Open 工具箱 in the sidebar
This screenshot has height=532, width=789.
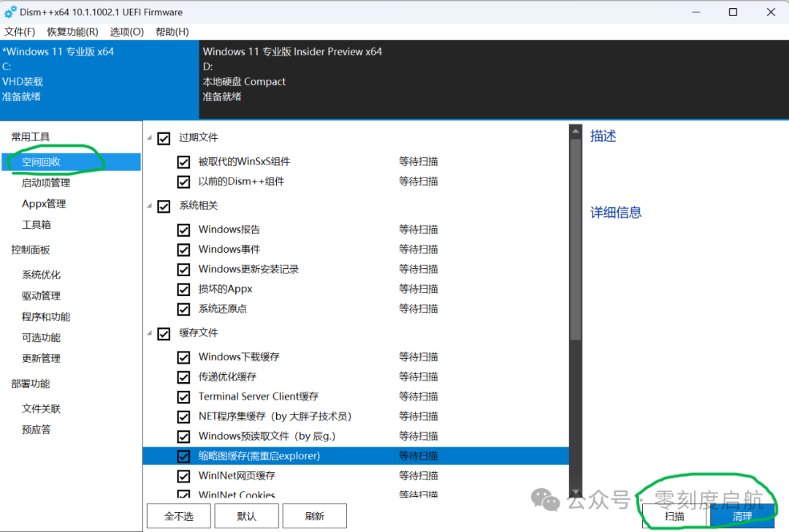click(x=37, y=224)
